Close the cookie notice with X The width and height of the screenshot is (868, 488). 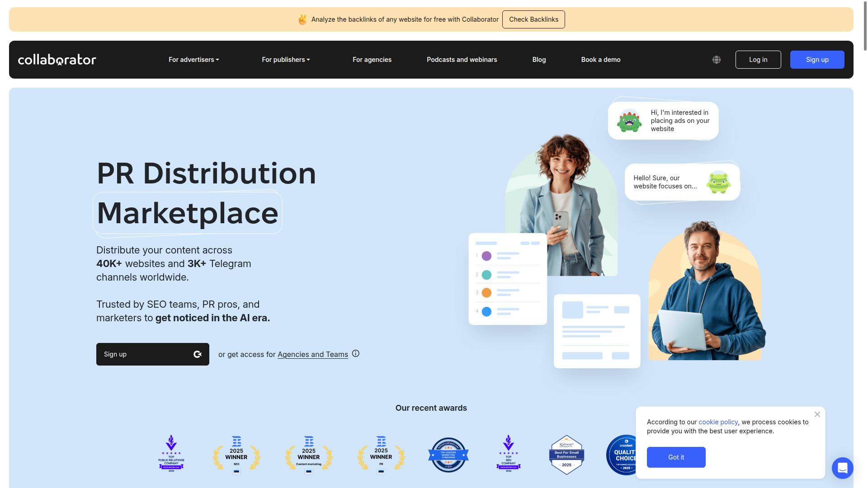coord(817,414)
